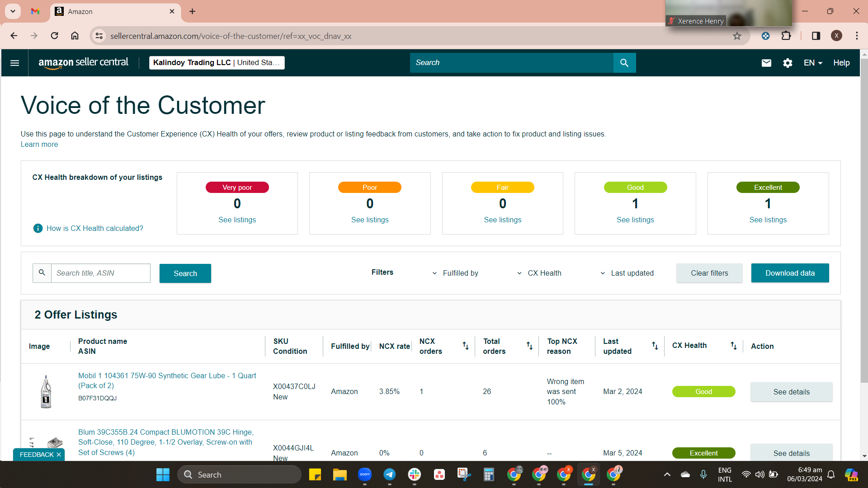Expand the CX Health filter
The width and height of the screenshot is (868, 488).
click(539, 273)
